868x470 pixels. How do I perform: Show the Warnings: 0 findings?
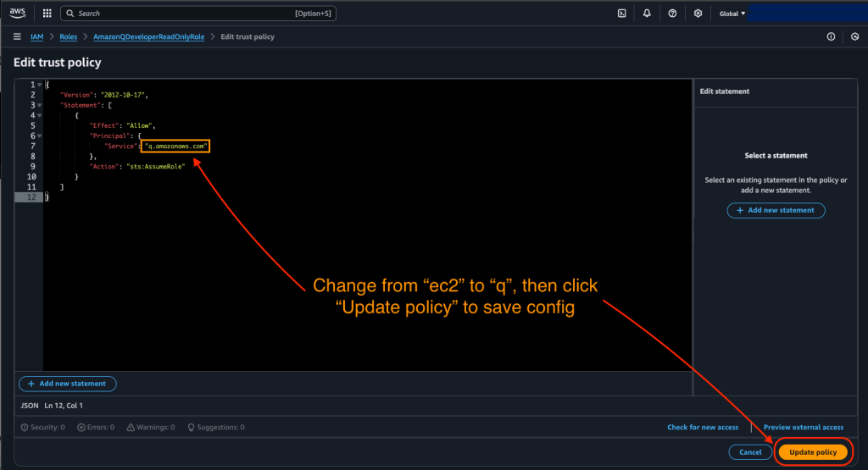(x=151, y=428)
